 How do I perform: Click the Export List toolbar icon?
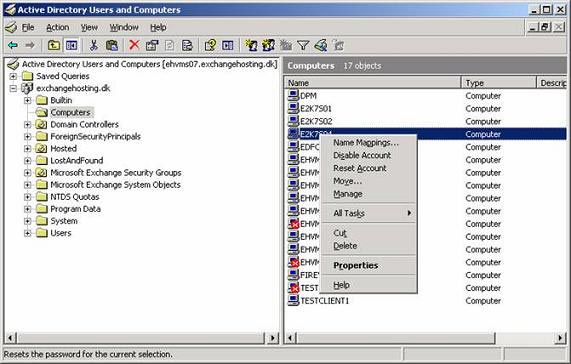pyautogui.click(x=187, y=45)
